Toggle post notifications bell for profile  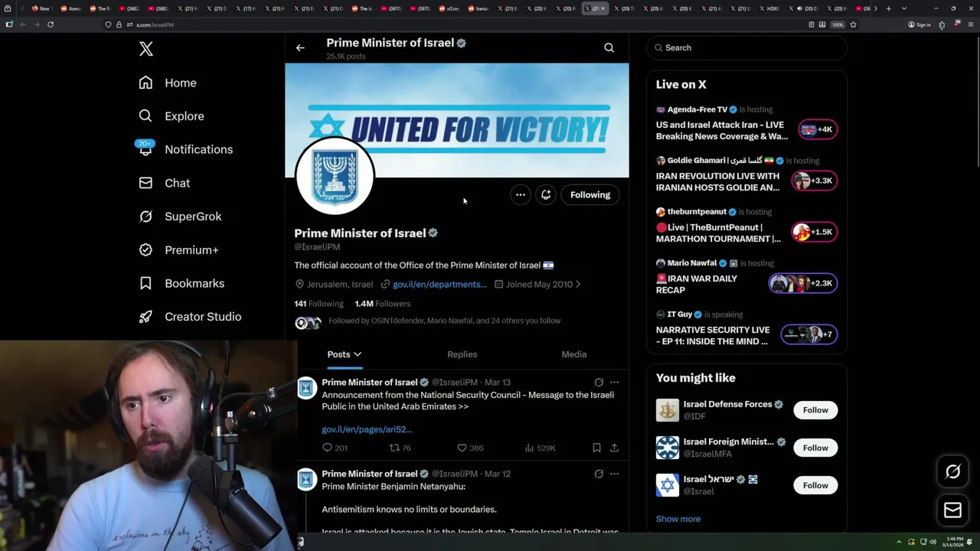click(546, 194)
